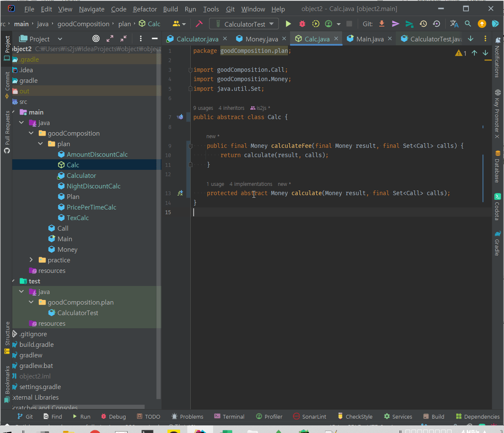Viewport: 504px width, 433px height.
Task: Switch to the Money.java tab
Action: coord(262,39)
